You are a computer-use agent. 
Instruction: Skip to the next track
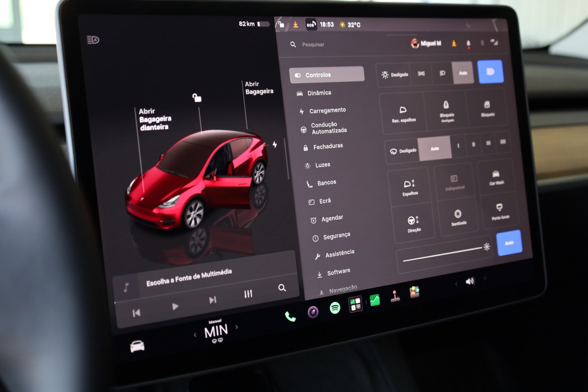point(212,300)
